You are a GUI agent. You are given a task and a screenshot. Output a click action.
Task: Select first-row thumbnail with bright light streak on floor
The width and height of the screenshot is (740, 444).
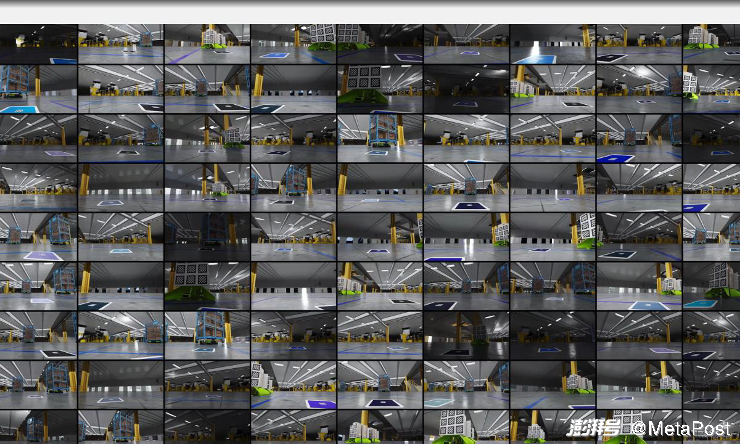(553, 44)
